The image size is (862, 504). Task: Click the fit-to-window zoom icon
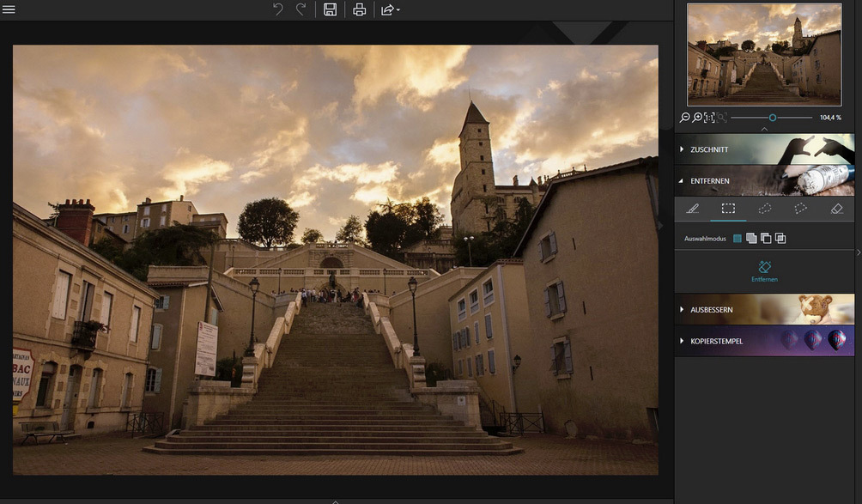[x=721, y=118]
